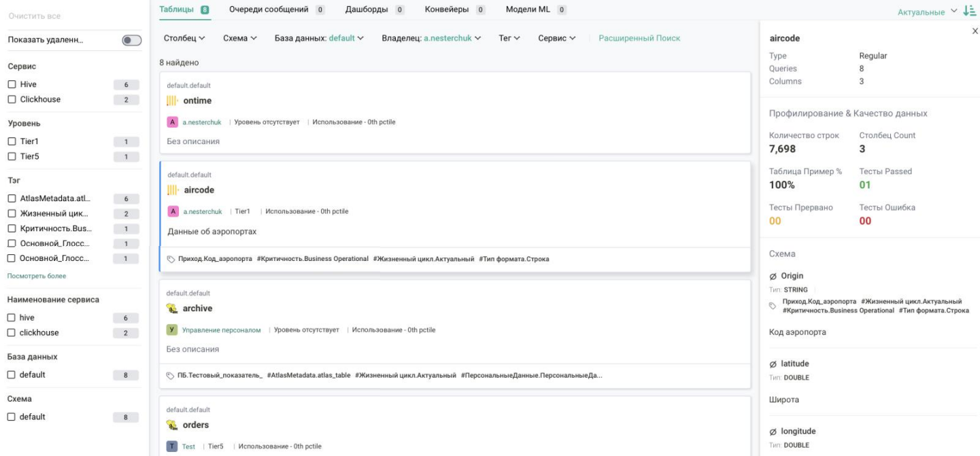The height and width of the screenshot is (456, 980).
Task: Check the lowercase hive service name checkbox
Action: point(12,317)
